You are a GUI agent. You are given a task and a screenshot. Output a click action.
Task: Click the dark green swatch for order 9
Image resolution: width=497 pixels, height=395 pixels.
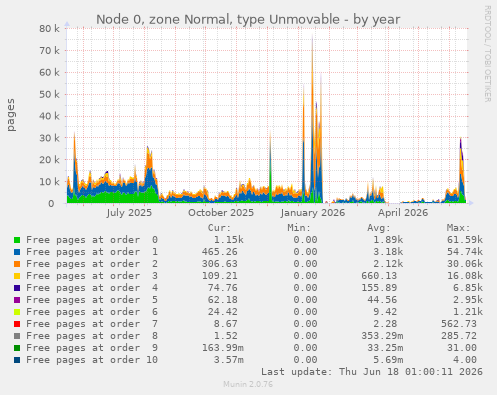[17, 348]
